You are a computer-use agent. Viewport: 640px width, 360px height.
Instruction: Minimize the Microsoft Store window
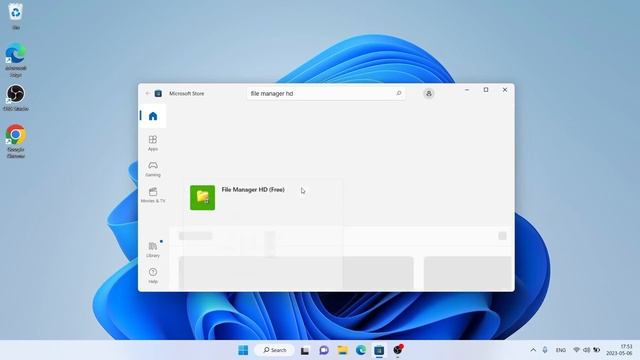coord(467,90)
